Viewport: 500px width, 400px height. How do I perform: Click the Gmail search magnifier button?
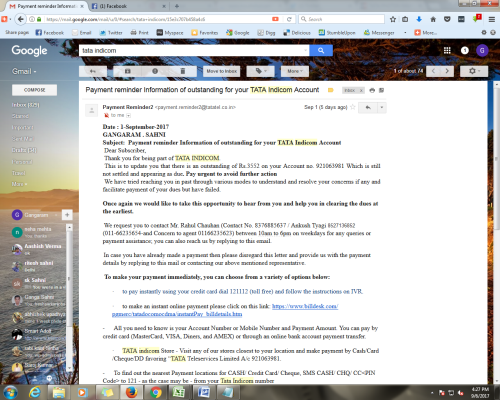pos(321,51)
